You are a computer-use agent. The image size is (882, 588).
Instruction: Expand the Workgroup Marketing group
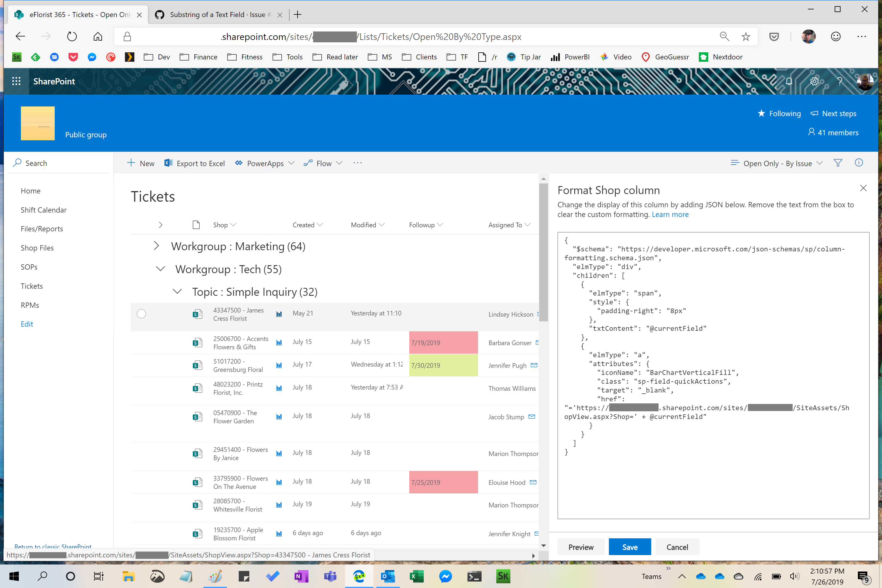coord(156,246)
